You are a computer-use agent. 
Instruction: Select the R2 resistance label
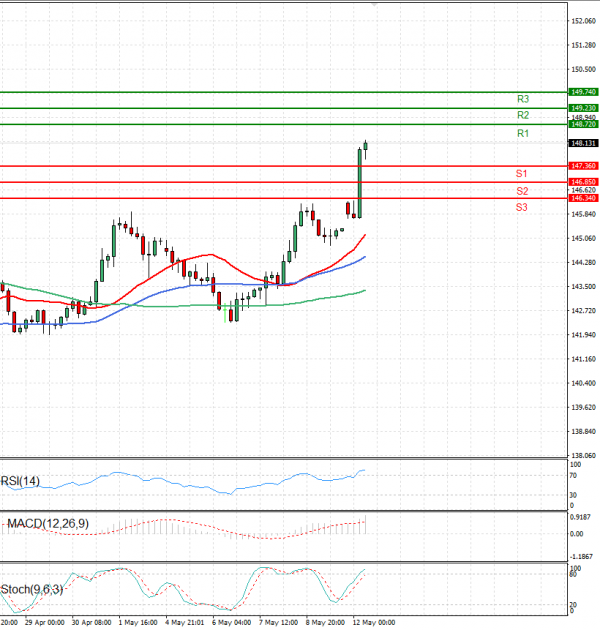523,115
